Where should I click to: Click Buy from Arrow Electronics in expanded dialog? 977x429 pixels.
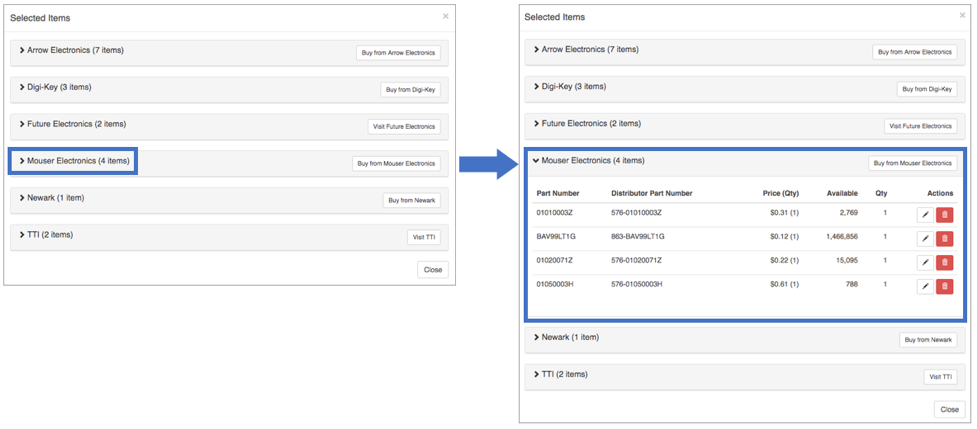913,52
